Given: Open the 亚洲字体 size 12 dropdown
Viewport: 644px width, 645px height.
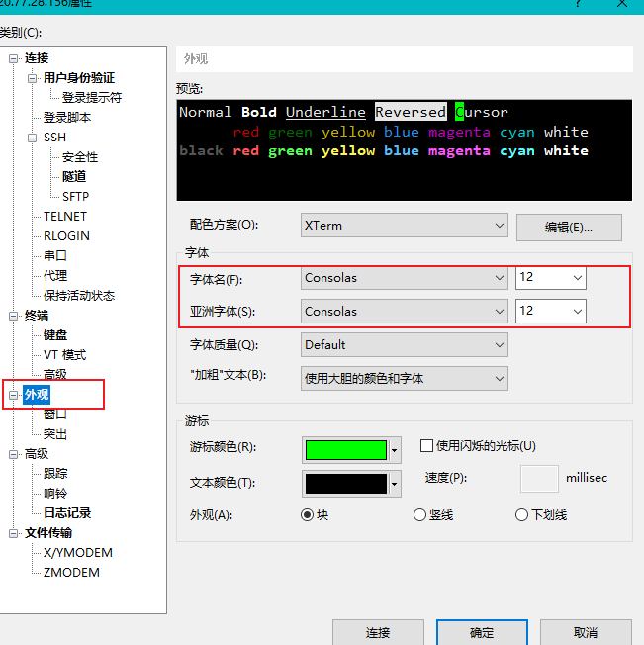Looking at the screenshot, I should pos(551,312).
